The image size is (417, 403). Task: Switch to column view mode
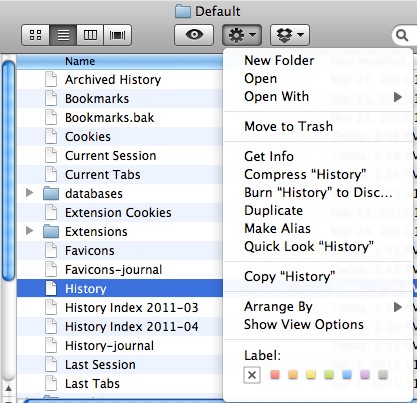pos(90,35)
